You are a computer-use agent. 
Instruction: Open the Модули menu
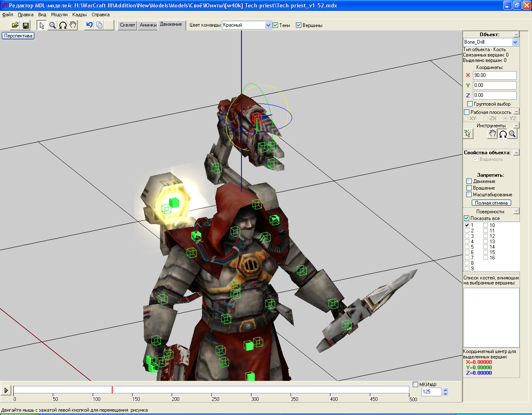59,15
